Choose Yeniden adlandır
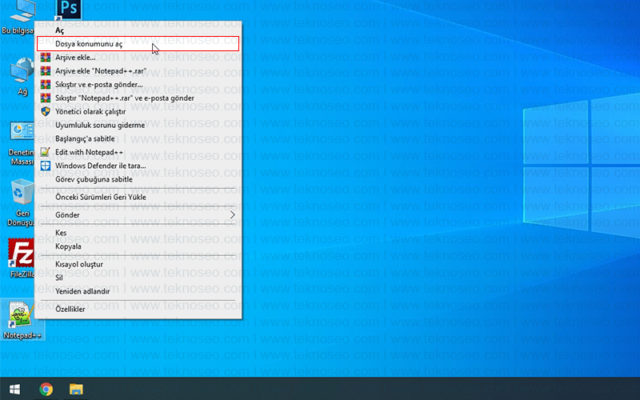The width and height of the screenshot is (640, 400). click(x=138, y=291)
